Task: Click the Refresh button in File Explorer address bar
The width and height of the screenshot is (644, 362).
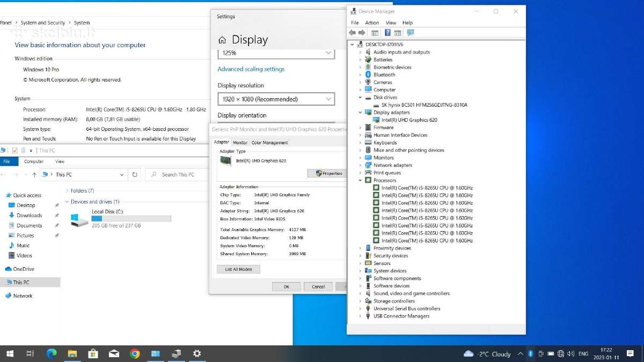Action: coord(135,174)
